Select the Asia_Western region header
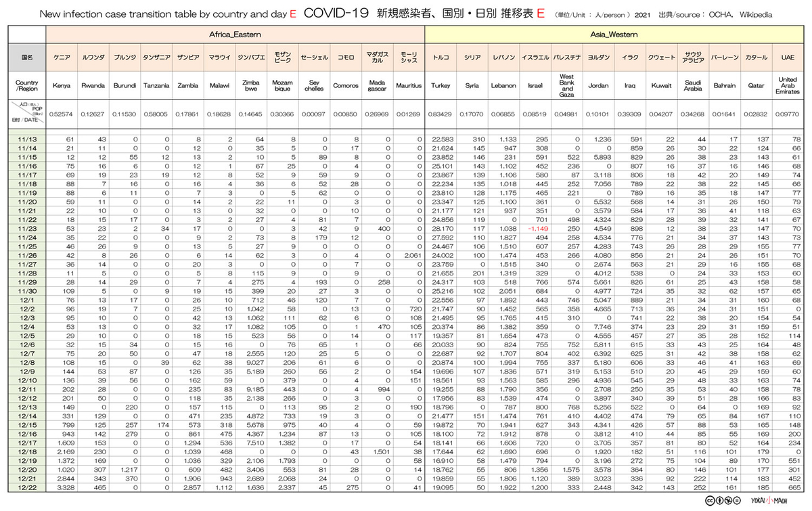The width and height of the screenshot is (812, 511). coord(614,34)
